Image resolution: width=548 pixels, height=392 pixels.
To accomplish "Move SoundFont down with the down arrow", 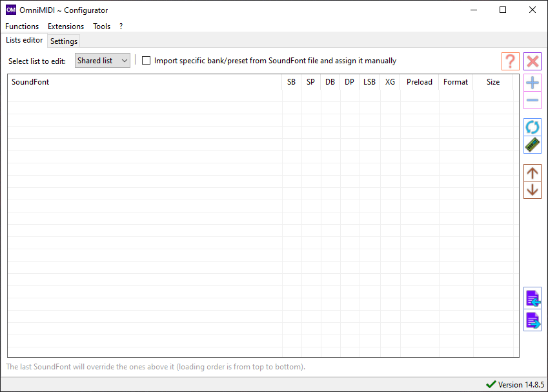I will click(533, 190).
